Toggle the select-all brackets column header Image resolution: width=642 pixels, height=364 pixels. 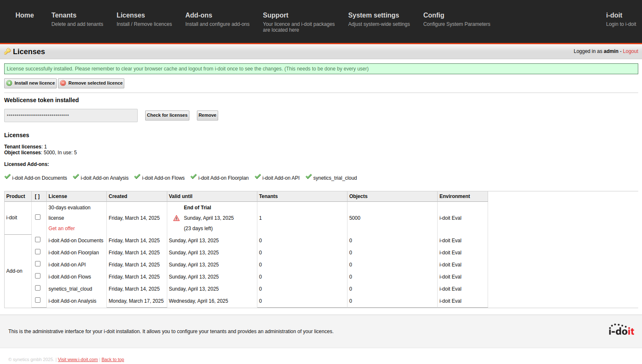[38, 196]
